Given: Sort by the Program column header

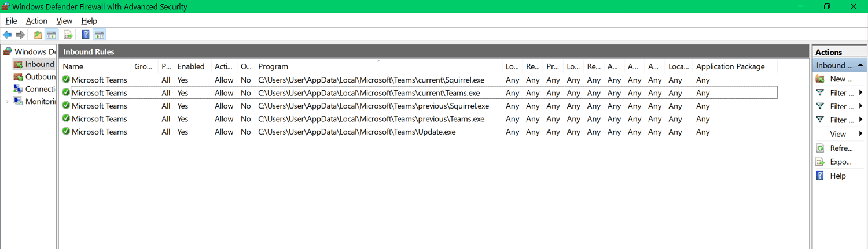Looking at the screenshot, I should click(x=378, y=66).
